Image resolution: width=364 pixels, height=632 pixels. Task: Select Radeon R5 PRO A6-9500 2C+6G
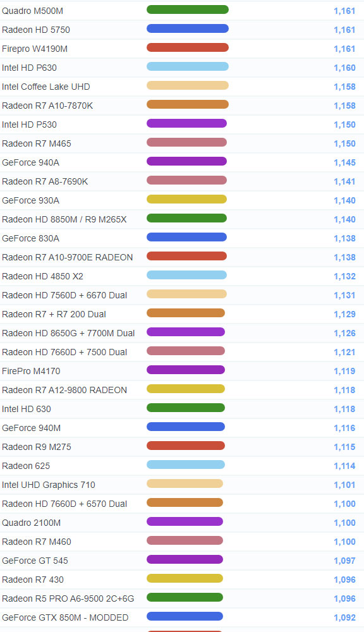[x=68, y=598]
